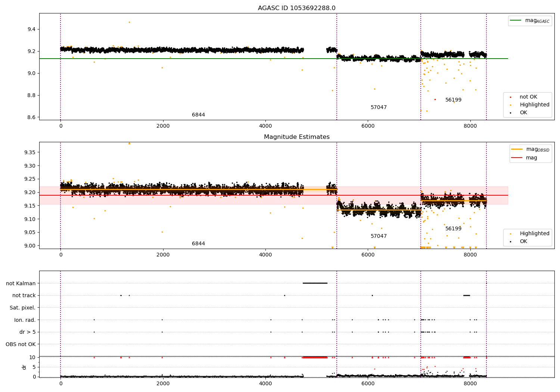This screenshot has width=560, height=392.
Task: Click the 'Ion. rad.' row label
Action: (x=25, y=320)
